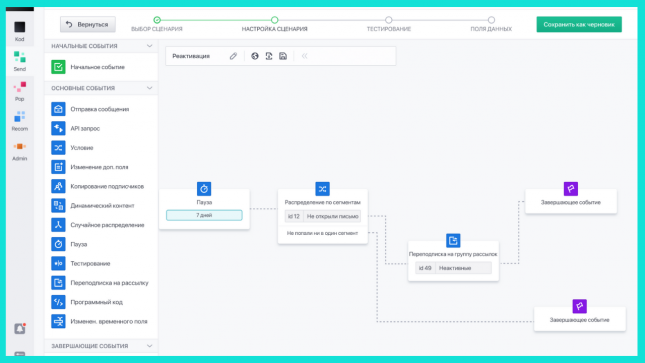Open the Admin module in sidebar
The width and height of the screenshot is (645, 363).
[19, 151]
